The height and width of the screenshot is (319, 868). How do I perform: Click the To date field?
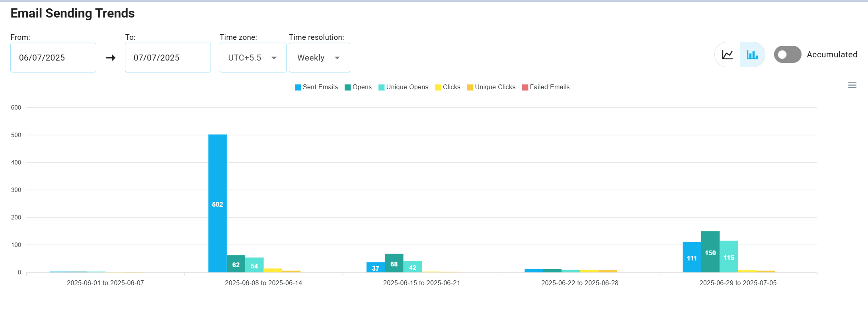click(x=168, y=58)
